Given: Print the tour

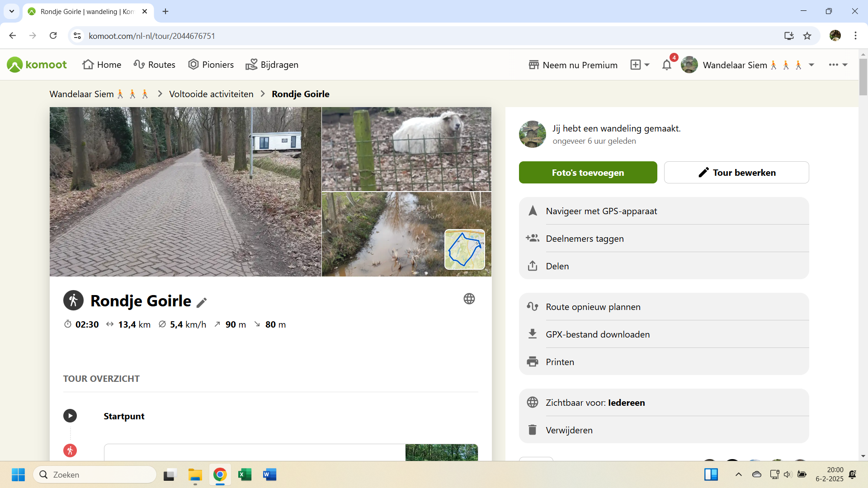Looking at the screenshot, I should (560, 362).
